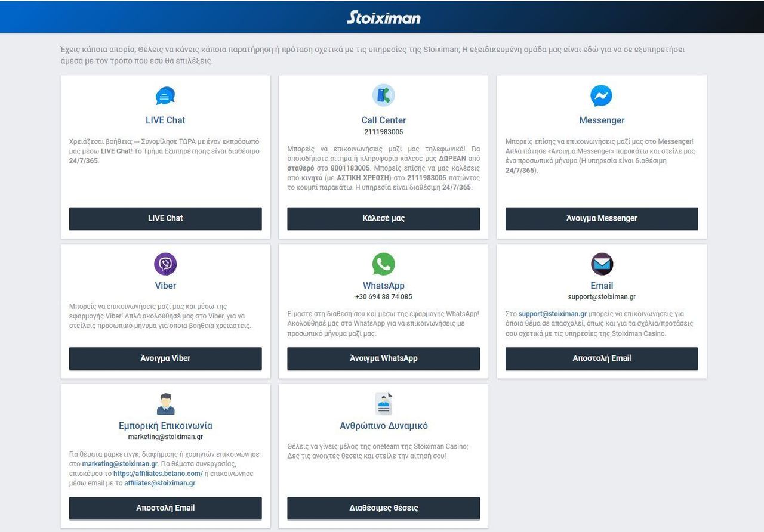Click the businessman icon for Εμπορική Επικοινωνία
The height and width of the screenshot is (532, 764).
click(x=165, y=404)
